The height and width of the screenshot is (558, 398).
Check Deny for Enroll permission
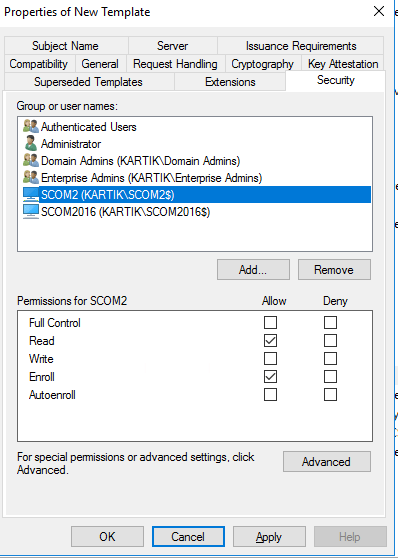click(x=330, y=377)
